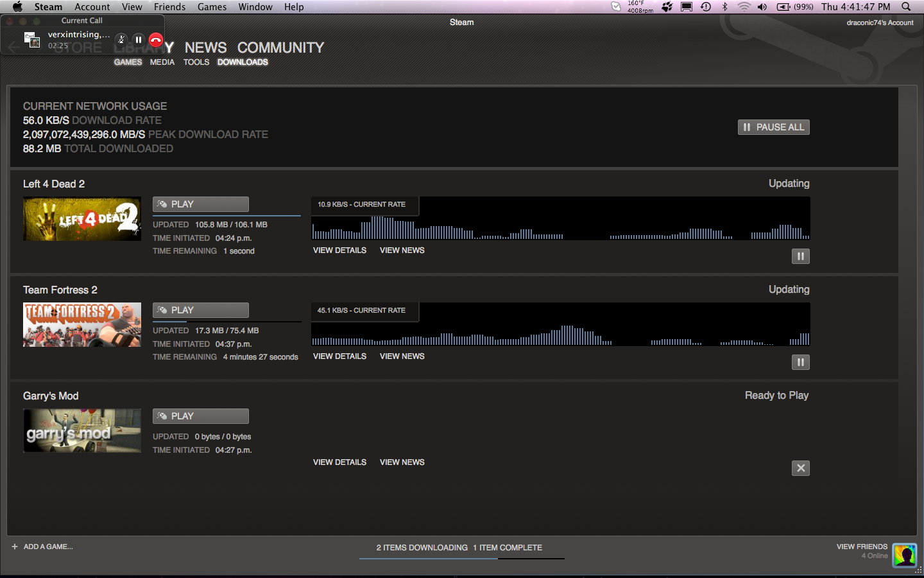Open the Steam menu in menu bar
This screenshot has height=578, width=924.
coord(48,7)
